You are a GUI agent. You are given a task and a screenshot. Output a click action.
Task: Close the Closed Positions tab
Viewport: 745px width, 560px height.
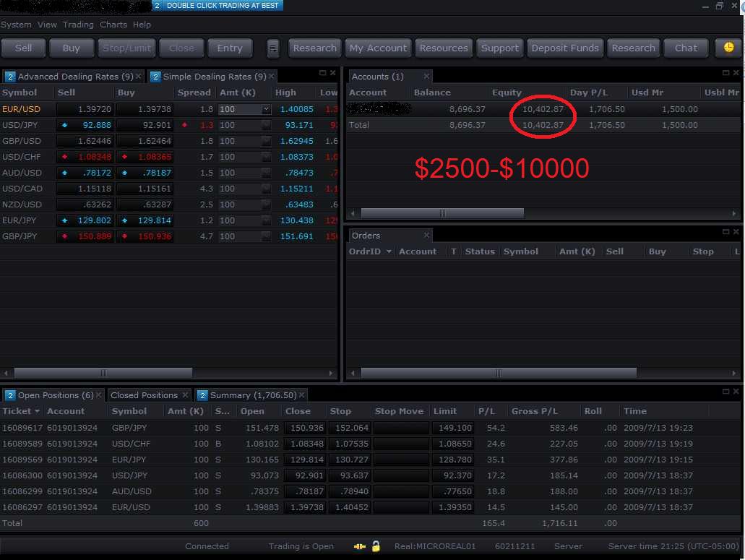(x=185, y=395)
